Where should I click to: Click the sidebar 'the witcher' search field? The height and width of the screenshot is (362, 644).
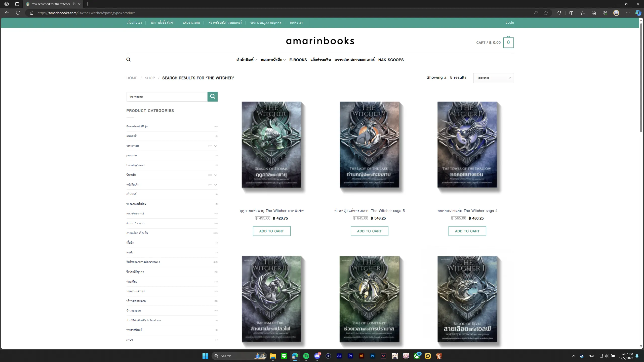click(167, 97)
